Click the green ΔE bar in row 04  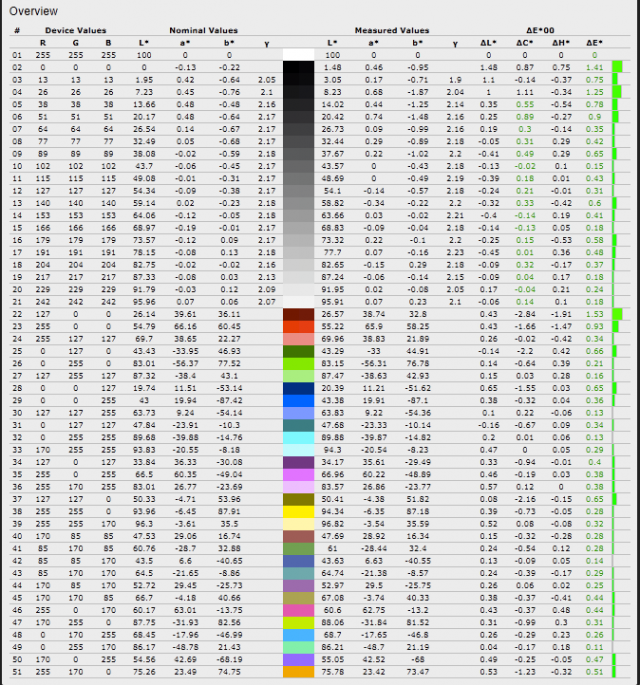coord(617,92)
